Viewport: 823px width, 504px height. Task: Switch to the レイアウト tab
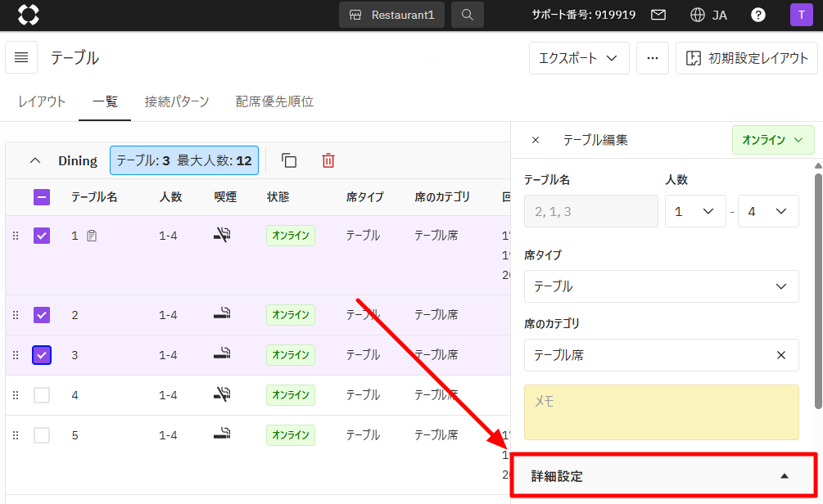coord(42,101)
